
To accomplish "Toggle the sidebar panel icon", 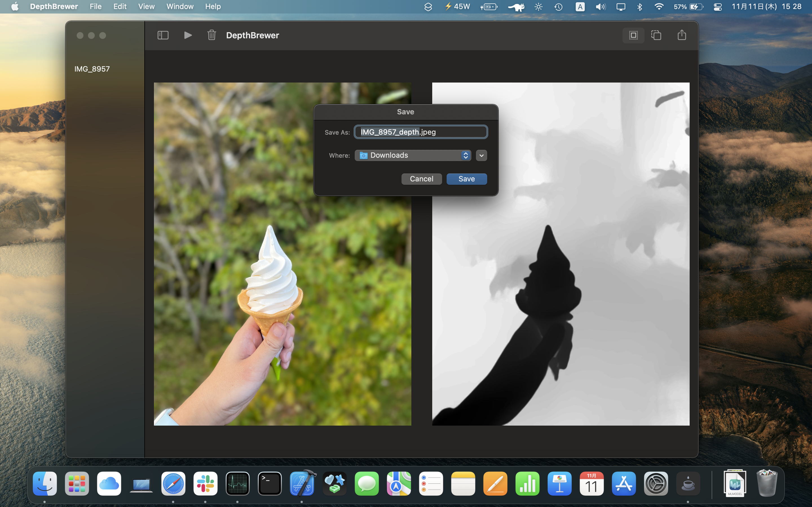I will coord(163,35).
